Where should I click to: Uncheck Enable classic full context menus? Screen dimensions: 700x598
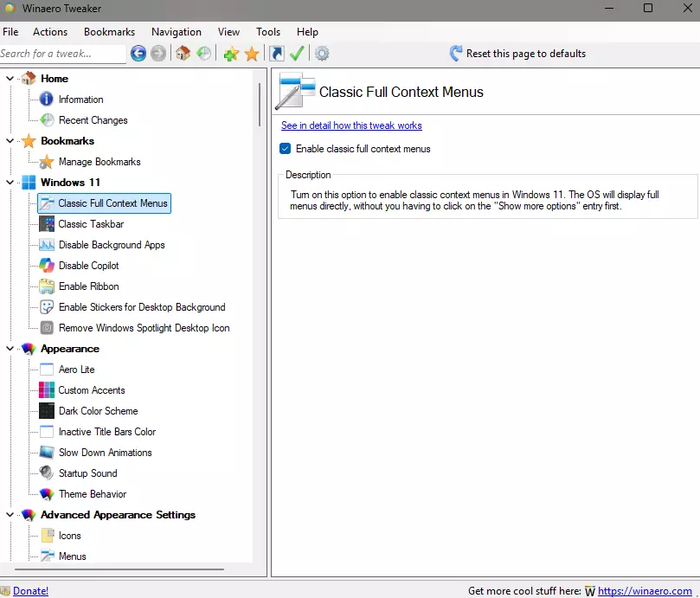(x=286, y=149)
